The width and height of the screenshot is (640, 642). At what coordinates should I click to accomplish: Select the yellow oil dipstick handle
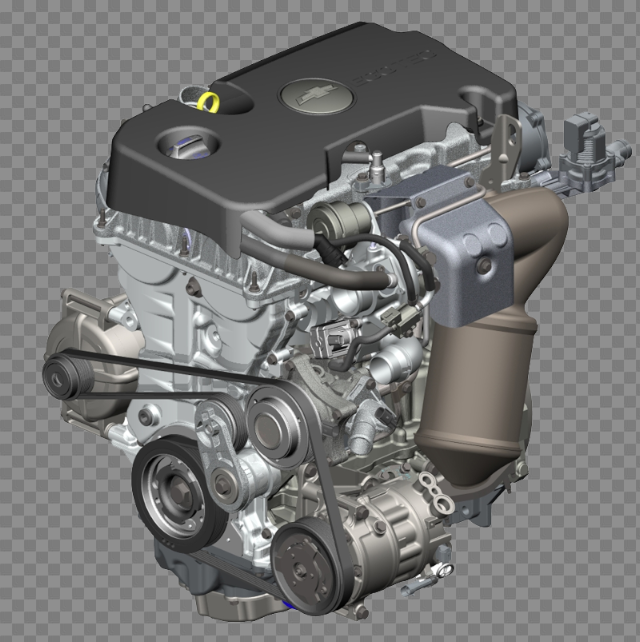pos(208,101)
